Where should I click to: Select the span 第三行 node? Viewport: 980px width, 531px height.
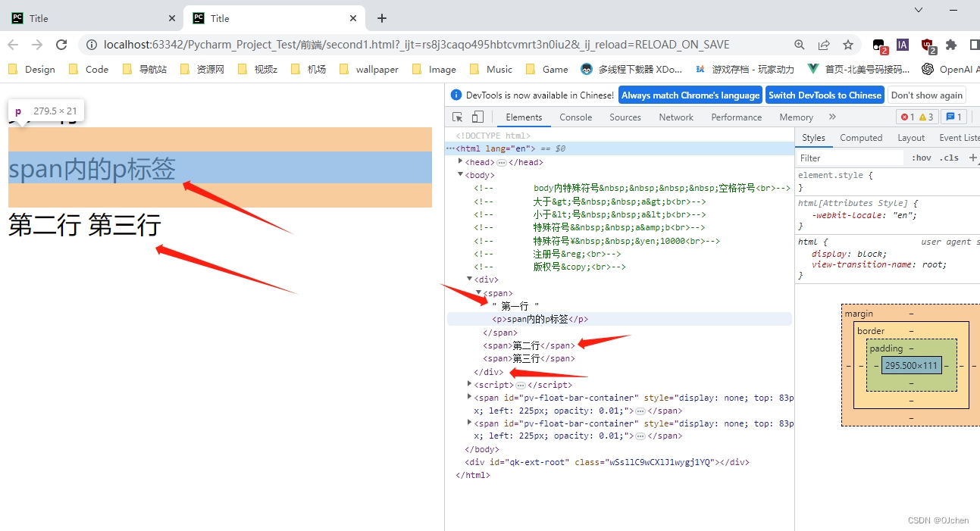(529, 358)
